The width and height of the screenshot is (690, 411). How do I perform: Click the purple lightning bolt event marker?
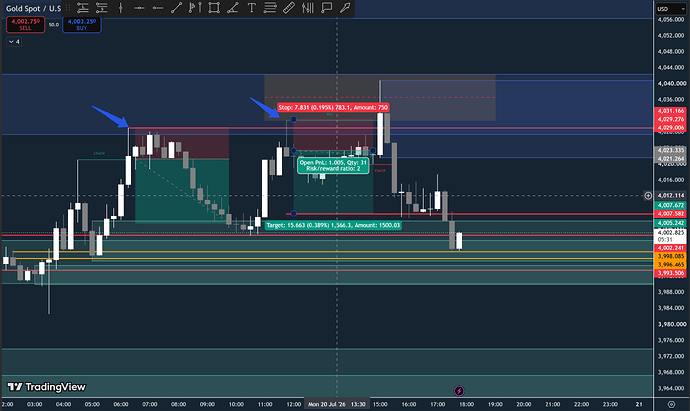(x=459, y=391)
